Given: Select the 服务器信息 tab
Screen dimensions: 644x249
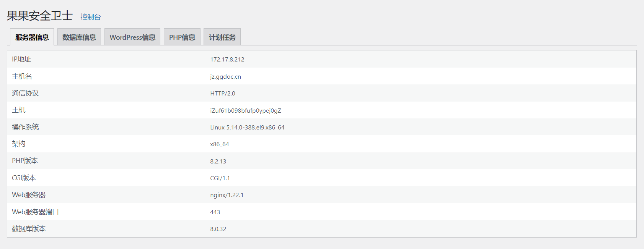Looking at the screenshot, I should point(32,37).
